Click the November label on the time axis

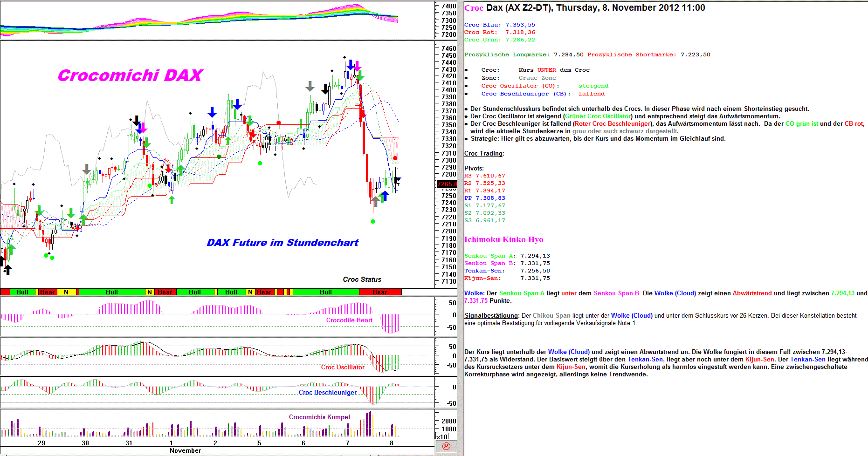186,450
